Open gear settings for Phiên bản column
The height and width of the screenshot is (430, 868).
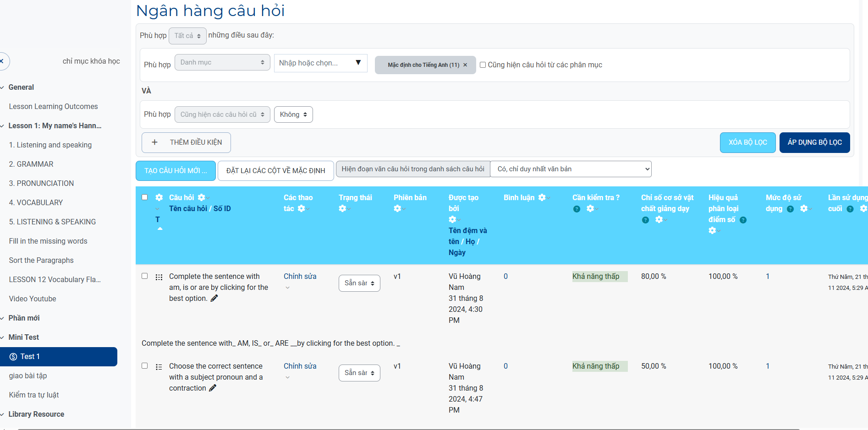397,209
